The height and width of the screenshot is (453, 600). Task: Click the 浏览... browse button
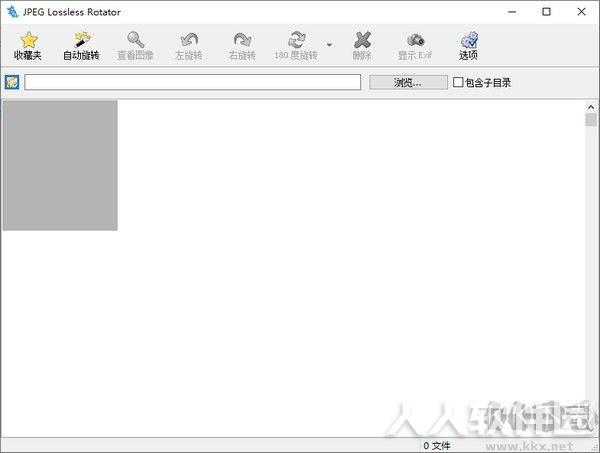408,82
